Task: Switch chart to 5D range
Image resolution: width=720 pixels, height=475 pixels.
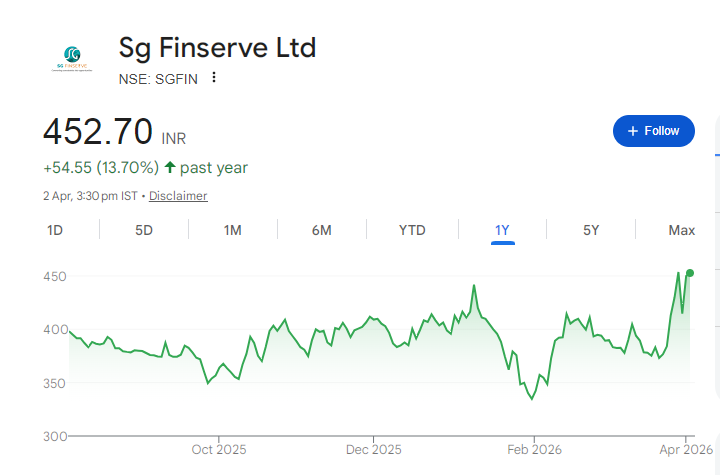Action: (x=144, y=230)
